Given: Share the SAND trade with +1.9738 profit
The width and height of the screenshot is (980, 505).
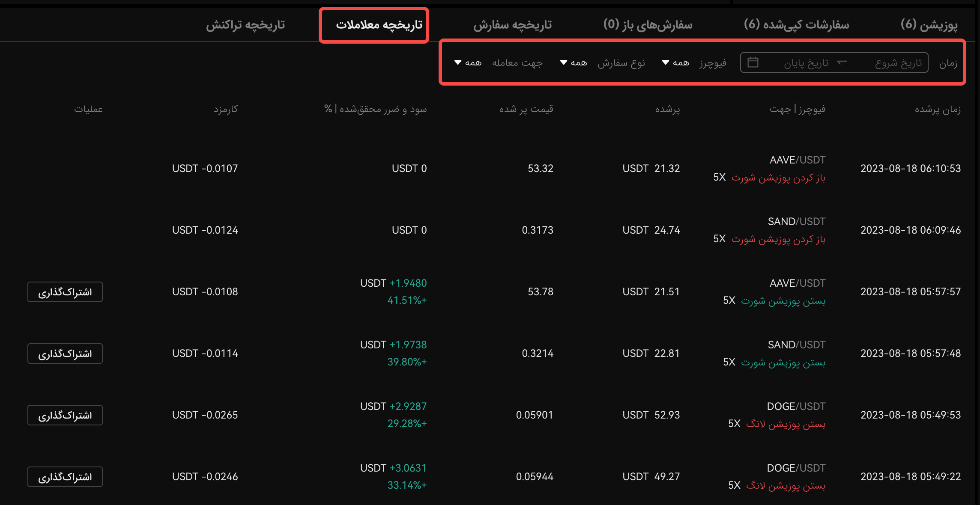Looking at the screenshot, I should click(x=65, y=353).
